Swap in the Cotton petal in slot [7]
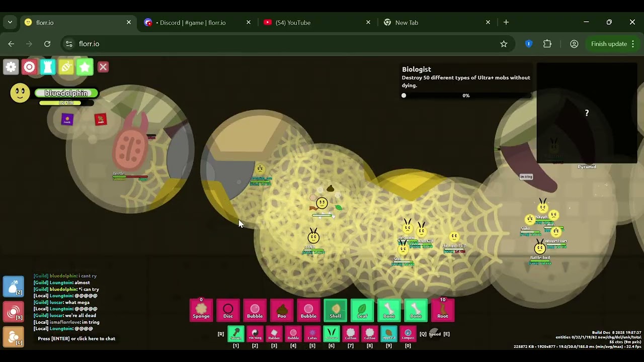The image size is (644, 362). click(x=350, y=334)
